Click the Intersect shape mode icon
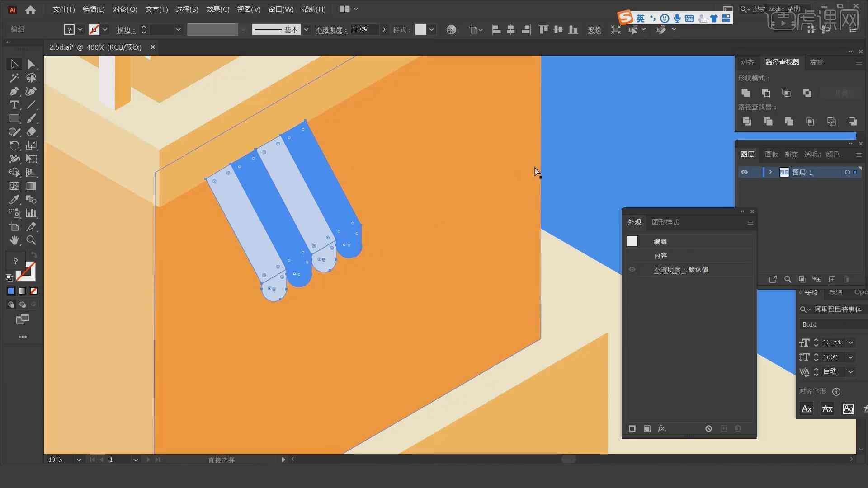Image resolution: width=868 pixels, height=488 pixels. [x=786, y=93]
